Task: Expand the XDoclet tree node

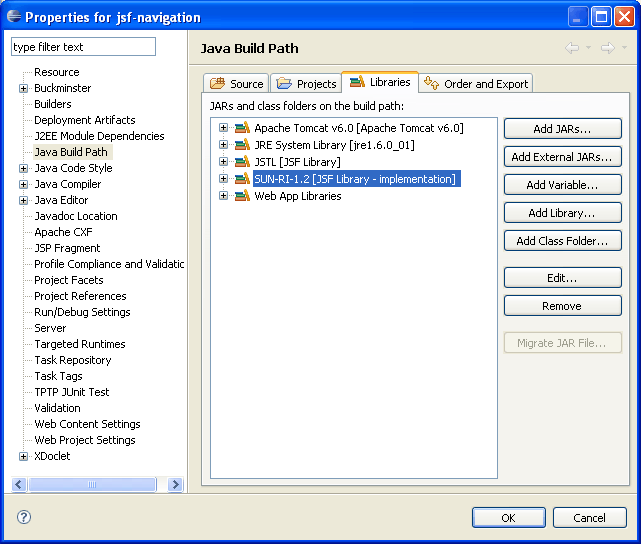Action: tap(23, 457)
